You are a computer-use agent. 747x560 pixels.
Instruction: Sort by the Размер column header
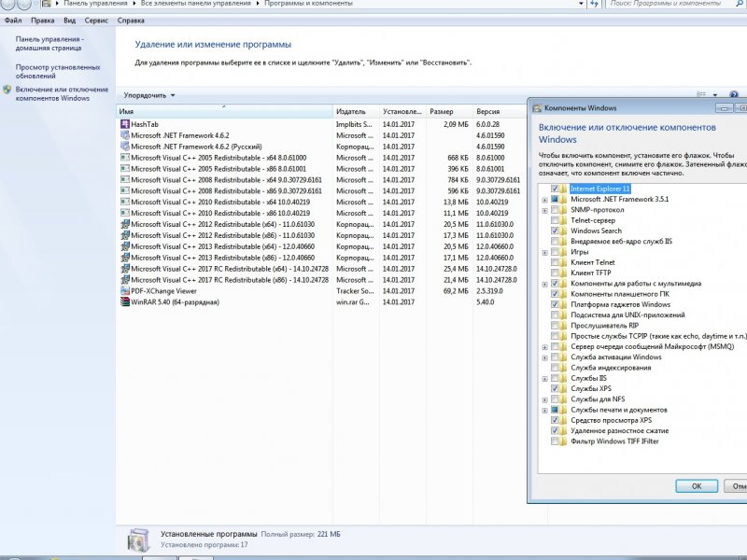(x=449, y=111)
